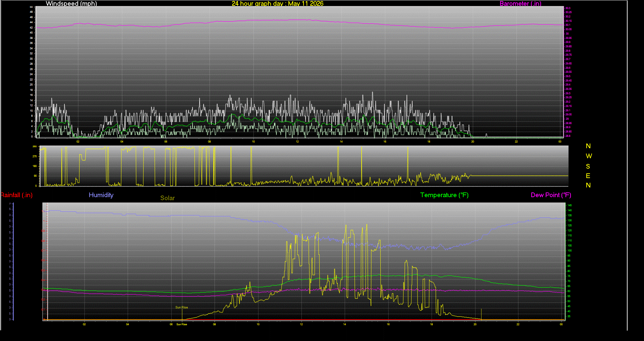Click the 'Temperature (°F)' legend label

pos(444,195)
